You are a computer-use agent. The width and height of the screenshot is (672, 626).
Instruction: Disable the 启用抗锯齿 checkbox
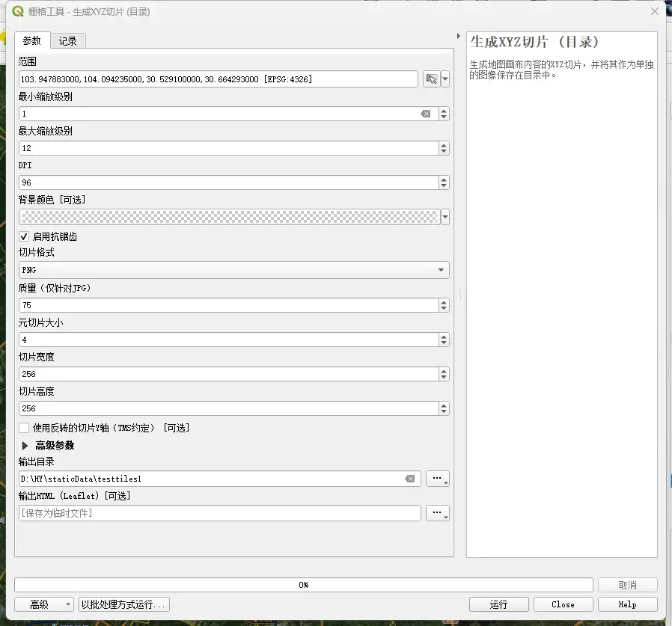click(x=25, y=236)
